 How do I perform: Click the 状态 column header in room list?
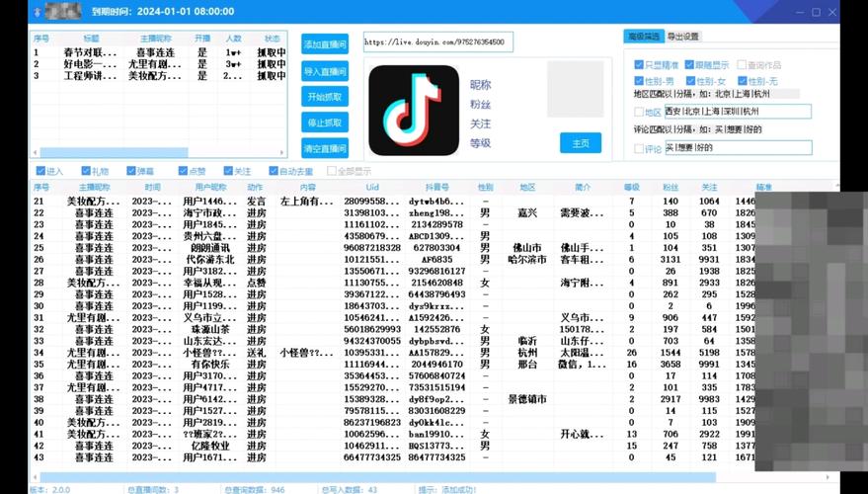click(x=272, y=39)
